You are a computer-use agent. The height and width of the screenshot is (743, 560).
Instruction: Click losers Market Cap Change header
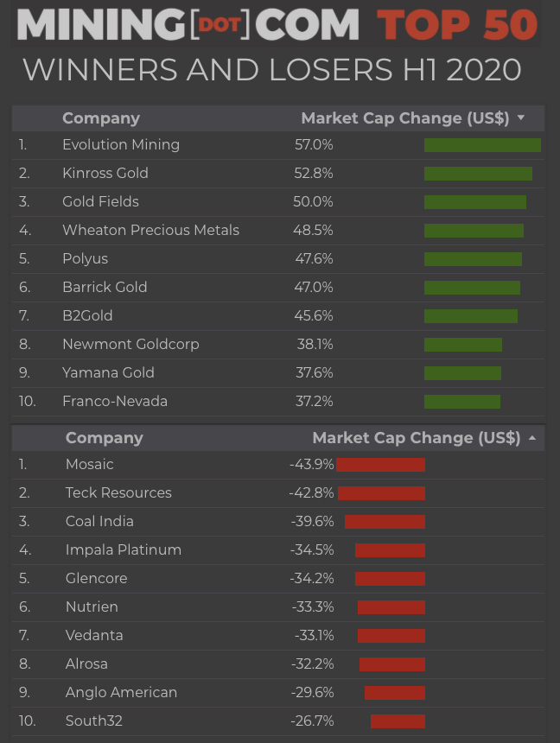click(416, 438)
